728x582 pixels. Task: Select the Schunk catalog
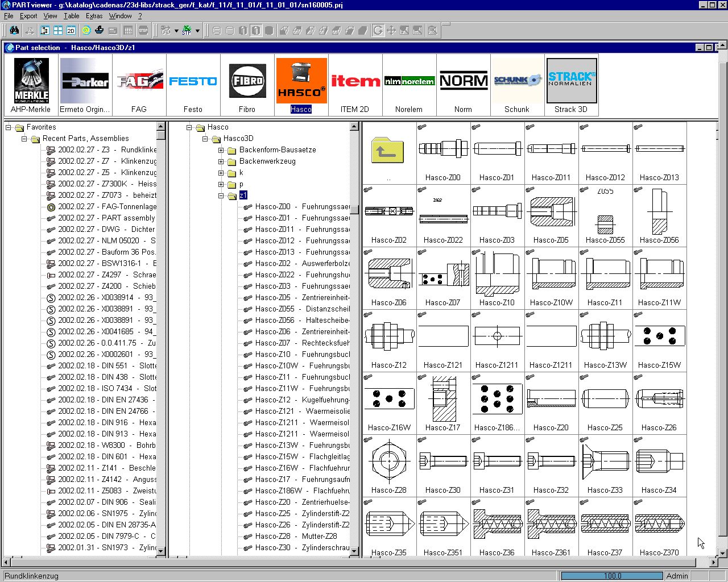[x=517, y=85]
